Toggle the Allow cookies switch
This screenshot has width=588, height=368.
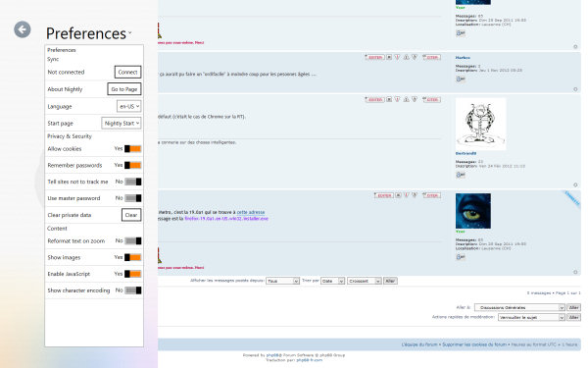[132, 149]
